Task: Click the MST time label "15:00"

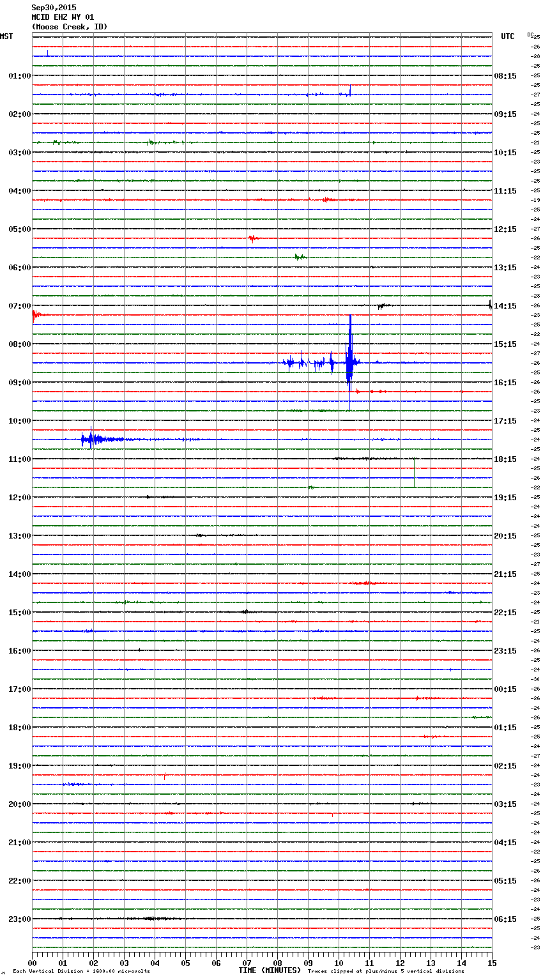Action: [20, 613]
